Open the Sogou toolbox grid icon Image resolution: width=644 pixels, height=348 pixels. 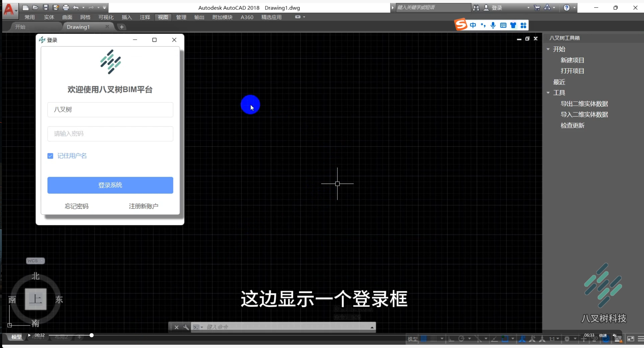tap(523, 25)
